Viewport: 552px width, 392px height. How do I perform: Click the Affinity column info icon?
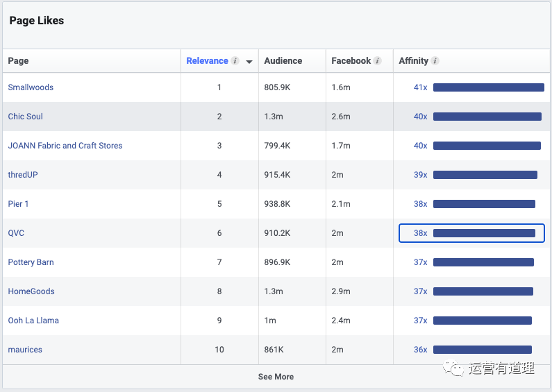tap(435, 61)
